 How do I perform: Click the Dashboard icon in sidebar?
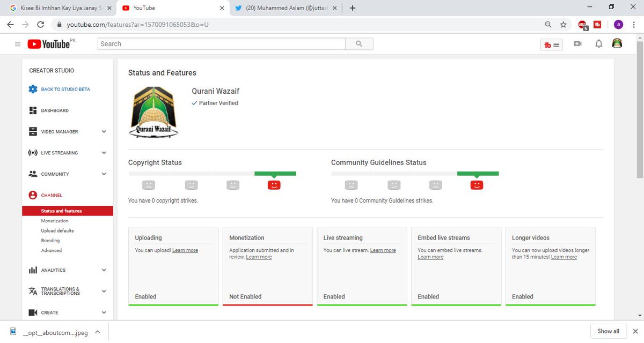click(x=33, y=110)
